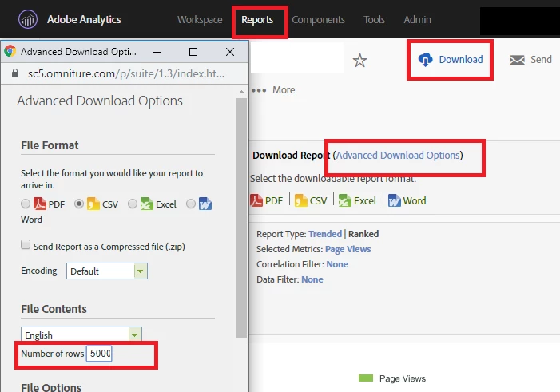560x392 pixels.
Task: Maximize the Advanced Download Options window
Action: click(193, 52)
